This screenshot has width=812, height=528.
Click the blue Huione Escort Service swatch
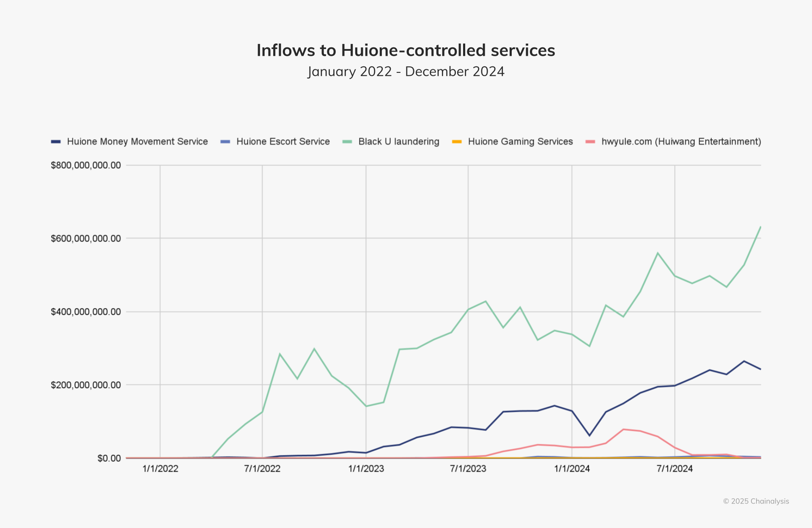click(225, 142)
